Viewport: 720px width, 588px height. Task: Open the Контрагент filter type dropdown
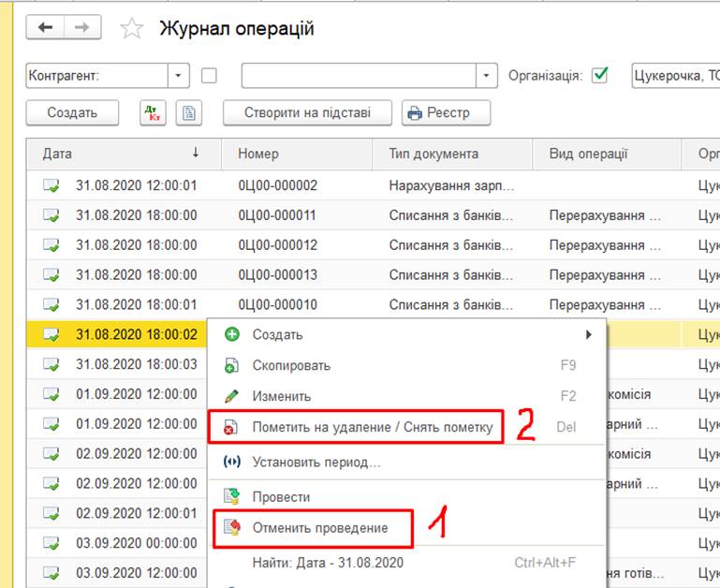pyautogui.click(x=179, y=76)
